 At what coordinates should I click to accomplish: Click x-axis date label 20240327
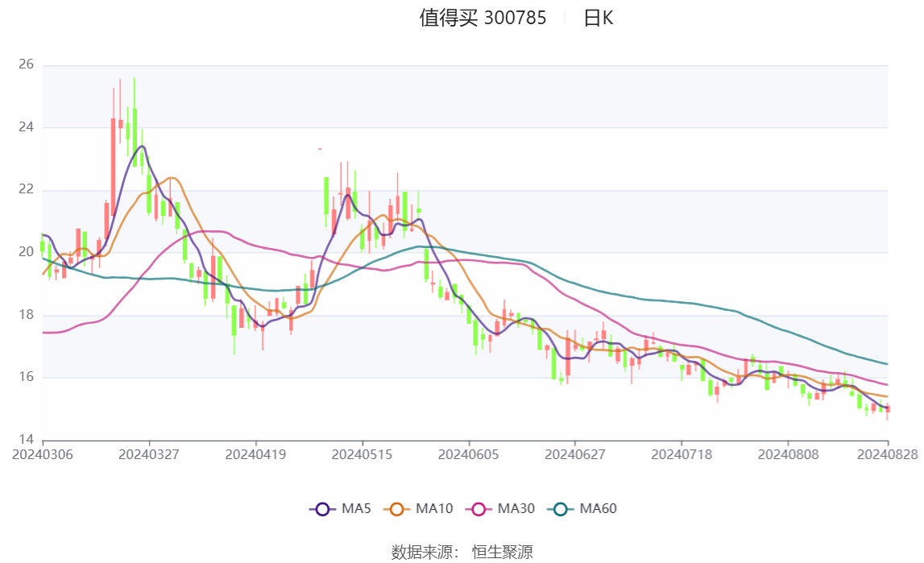click(x=149, y=454)
